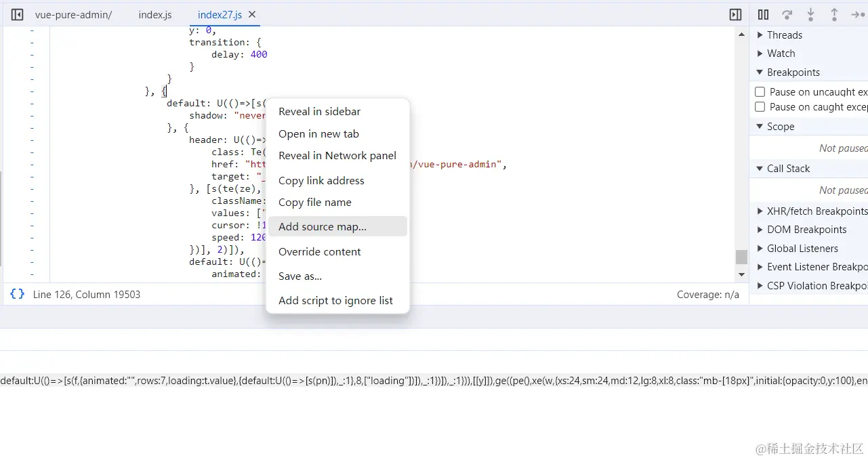
Task: Select Copy file name
Action: [x=337, y=203]
